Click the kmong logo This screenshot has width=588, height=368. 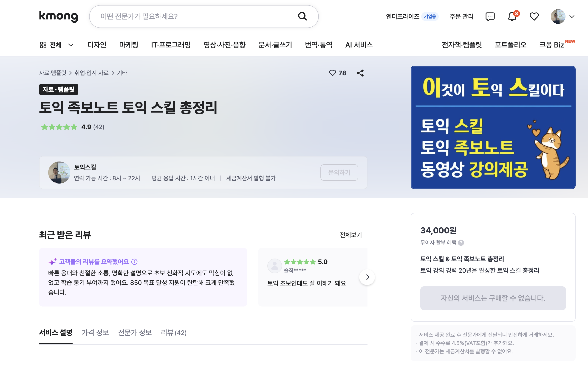59,16
